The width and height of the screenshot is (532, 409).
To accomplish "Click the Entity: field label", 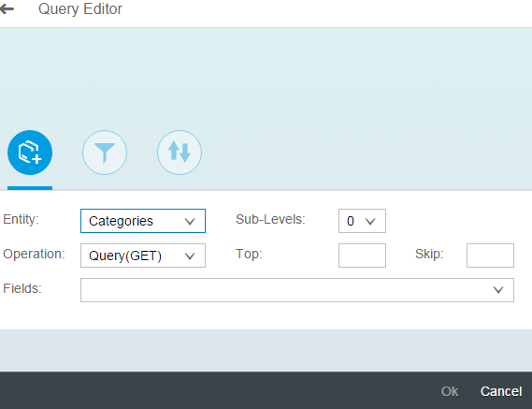I will tap(21, 219).
